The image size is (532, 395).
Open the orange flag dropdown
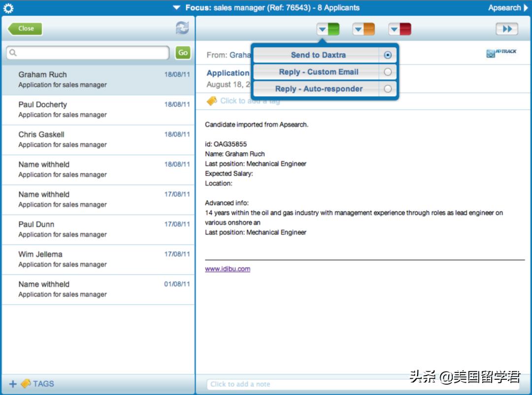coord(364,30)
